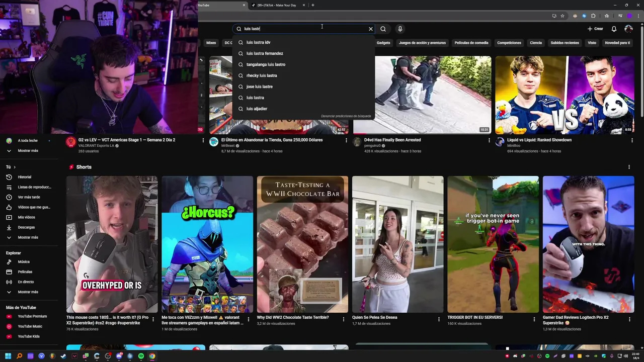Select the Visto filter chip

(592, 43)
